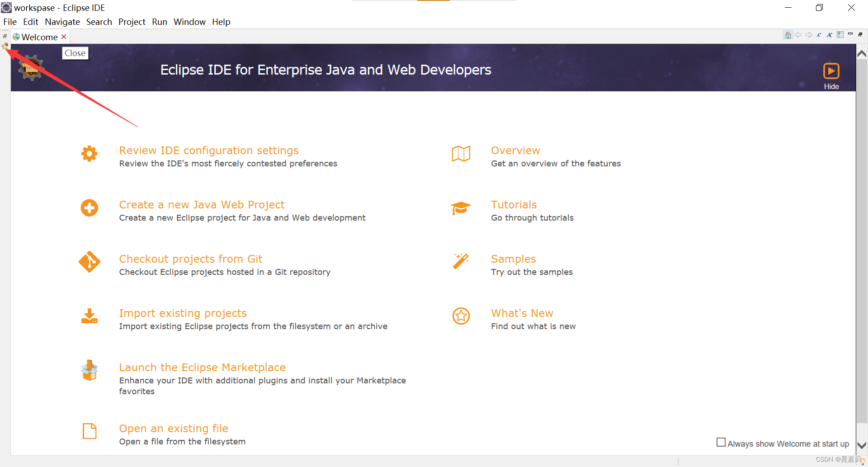Viewport: 868px width, 467px height.
Task: Click the gear icon for IDE configuration settings
Action: coord(89,154)
